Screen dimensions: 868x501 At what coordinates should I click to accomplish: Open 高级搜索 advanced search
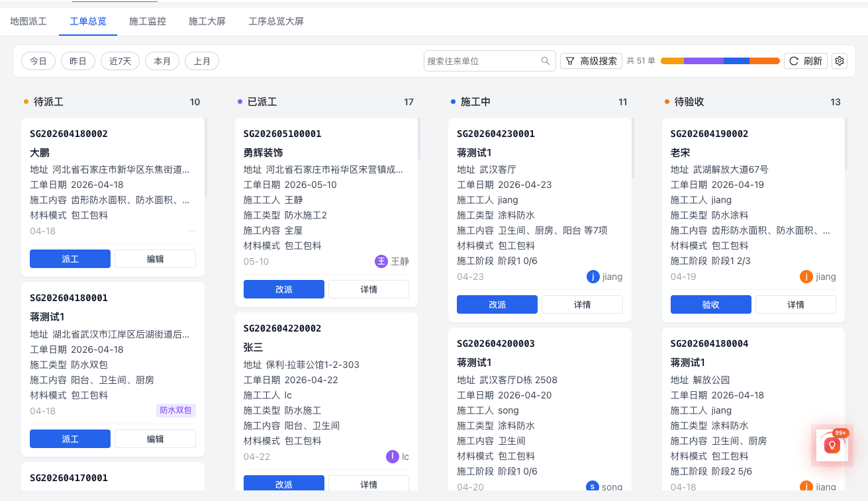pos(591,61)
